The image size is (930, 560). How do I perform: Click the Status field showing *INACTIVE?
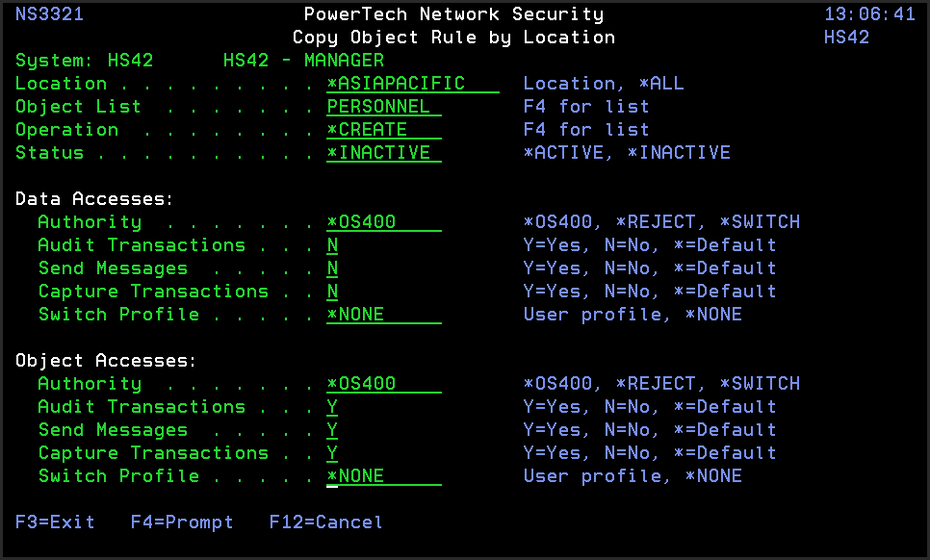tap(383, 153)
